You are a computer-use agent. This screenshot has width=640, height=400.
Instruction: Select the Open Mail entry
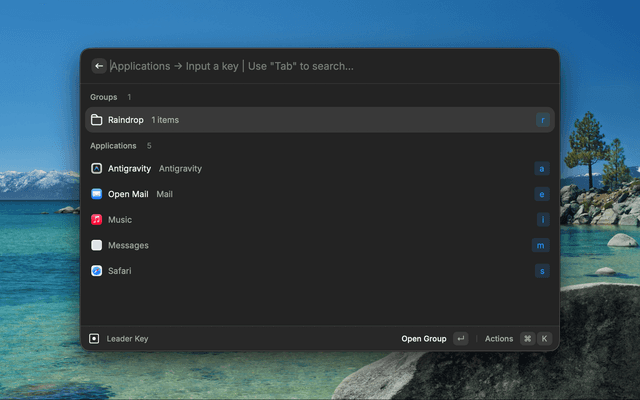[300, 194]
